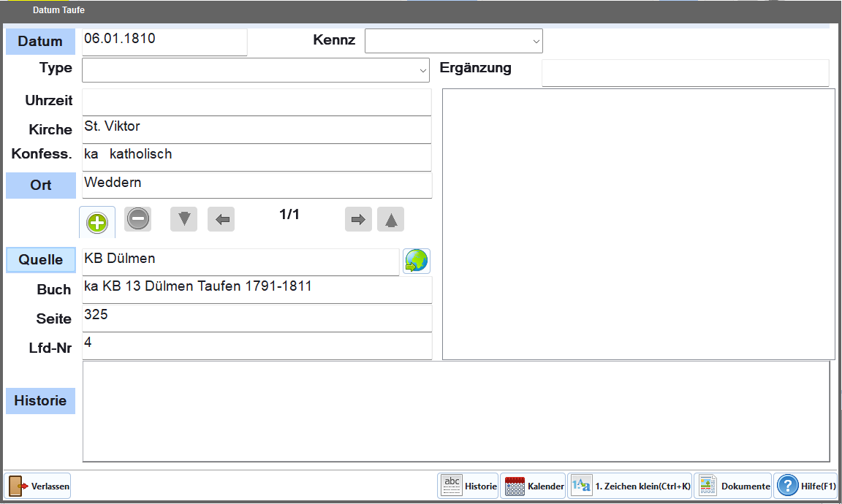Click the Seite field 325
The image size is (842, 504).
(x=257, y=318)
